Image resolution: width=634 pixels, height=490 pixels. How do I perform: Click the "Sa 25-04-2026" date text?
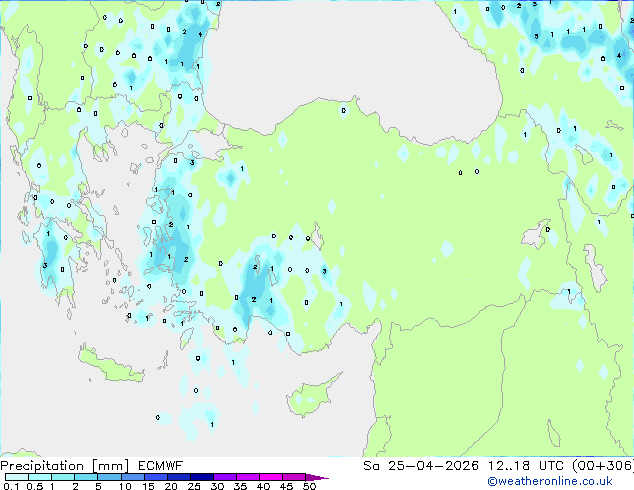(x=421, y=466)
